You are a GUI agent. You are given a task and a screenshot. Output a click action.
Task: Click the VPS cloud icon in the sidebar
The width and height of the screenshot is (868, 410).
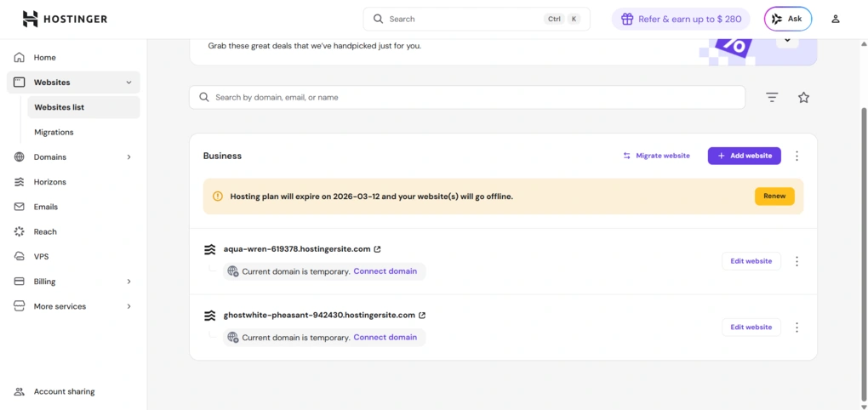pos(20,257)
